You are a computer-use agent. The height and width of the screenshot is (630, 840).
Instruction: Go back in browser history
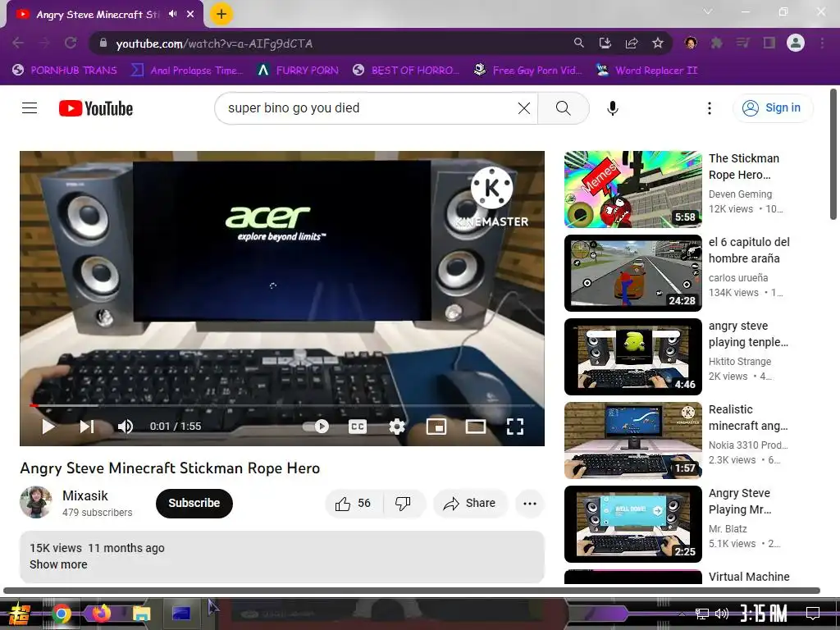tap(18, 43)
